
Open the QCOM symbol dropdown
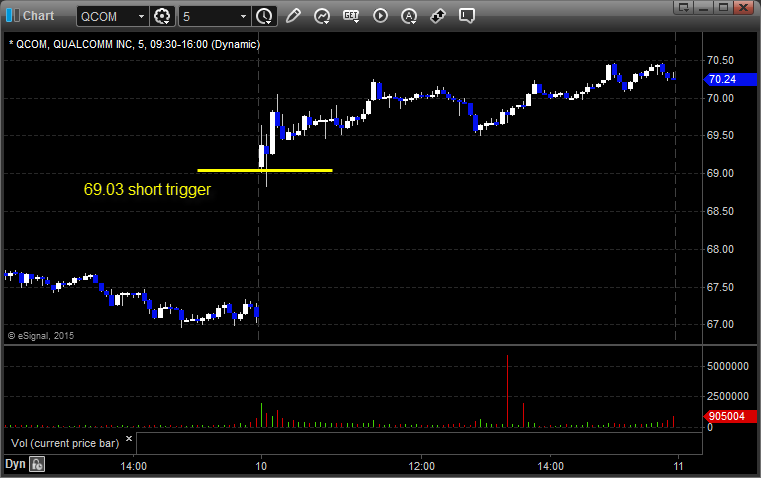click(141, 16)
